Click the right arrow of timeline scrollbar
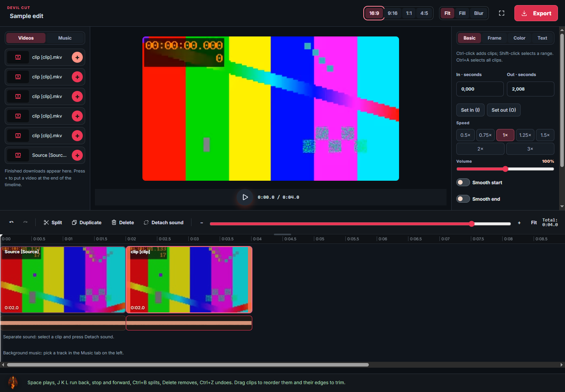The width and height of the screenshot is (565, 392). click(562, 365)
